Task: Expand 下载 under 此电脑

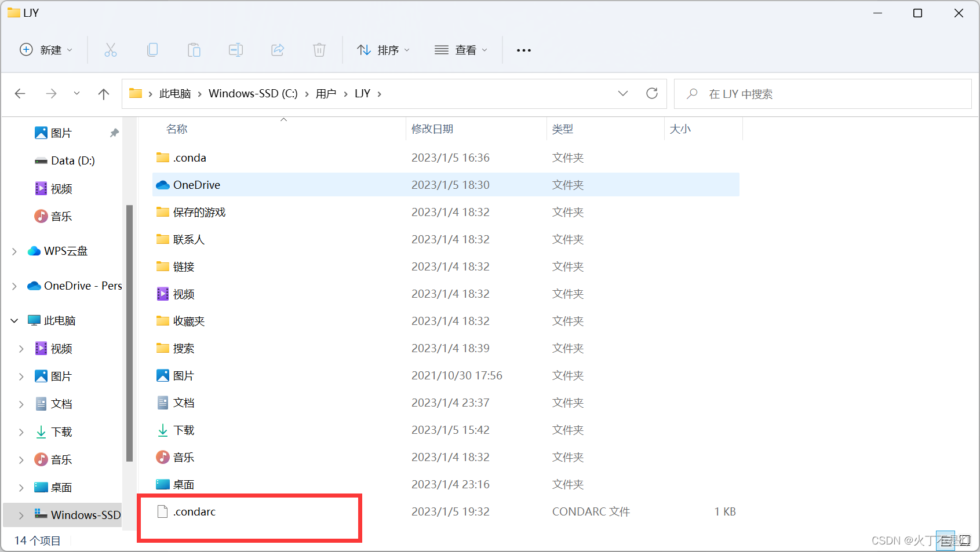Action: [x=21, y=432]
